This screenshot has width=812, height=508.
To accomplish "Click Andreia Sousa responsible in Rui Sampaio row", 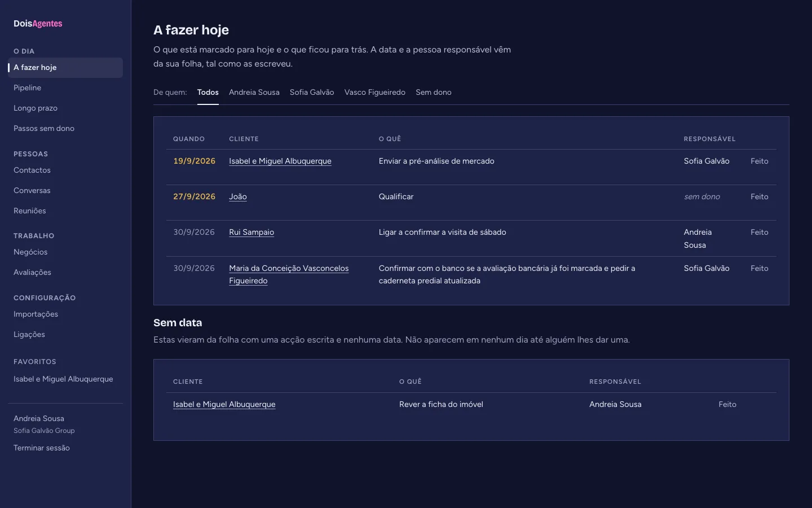I will pos(698,239).
